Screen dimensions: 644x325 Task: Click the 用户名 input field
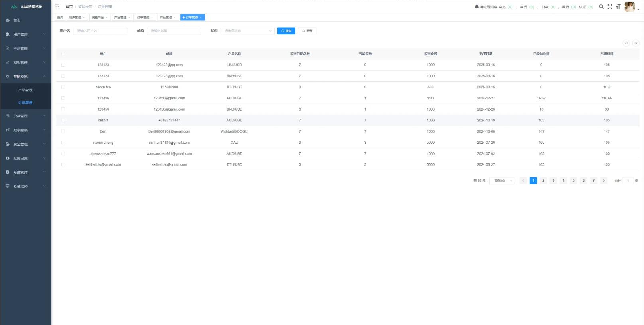[100, 31]
